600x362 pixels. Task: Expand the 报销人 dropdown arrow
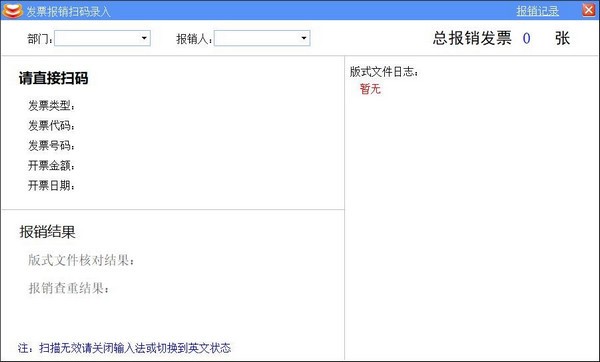[x=304, y=38]
